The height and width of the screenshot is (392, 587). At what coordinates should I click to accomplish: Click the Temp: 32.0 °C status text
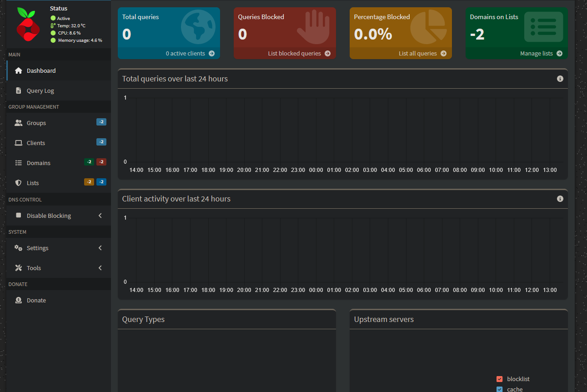[x=71, y=26]
